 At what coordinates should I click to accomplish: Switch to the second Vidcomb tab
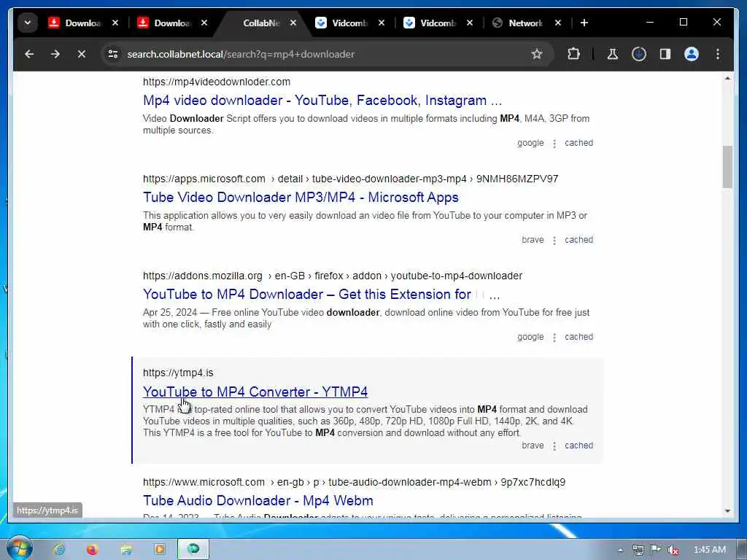coord(430,23)
